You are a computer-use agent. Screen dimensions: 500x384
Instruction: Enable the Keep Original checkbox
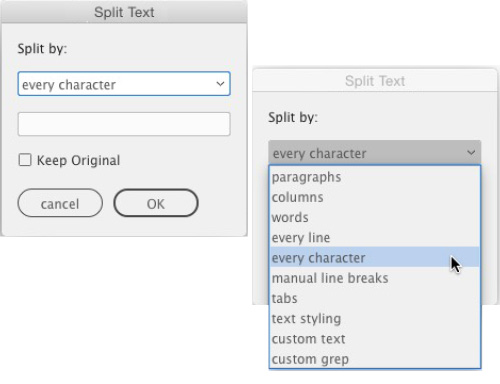point(25,160)
